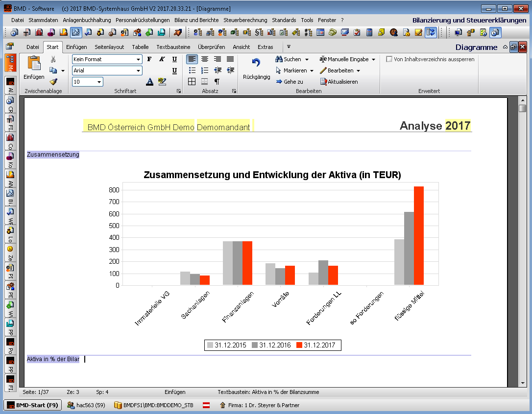Enable Von Inhaltsverzeichnis aussperren checkbox
532x414 pixels.
click(389, 59)
